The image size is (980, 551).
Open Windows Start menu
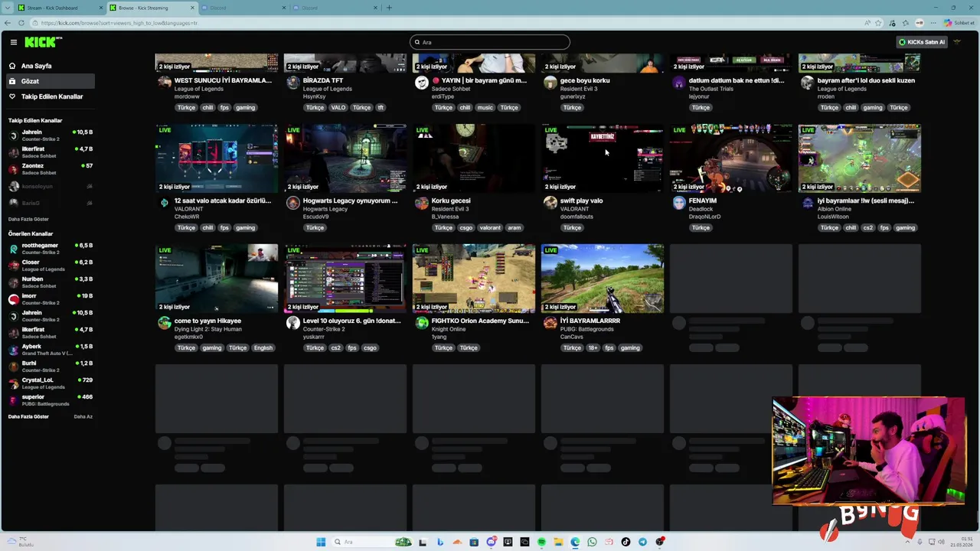tap(321, 542)
